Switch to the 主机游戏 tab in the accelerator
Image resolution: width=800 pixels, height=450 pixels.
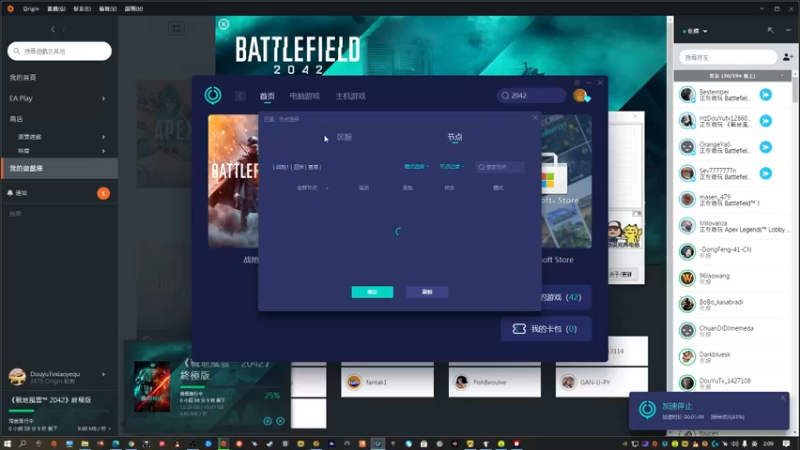(351, 96)
